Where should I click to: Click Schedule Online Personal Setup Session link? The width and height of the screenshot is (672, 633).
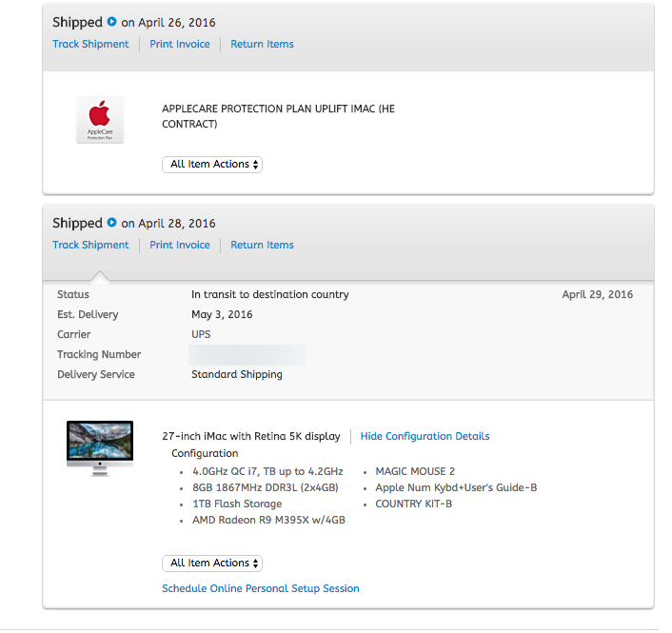click(261, 588)
